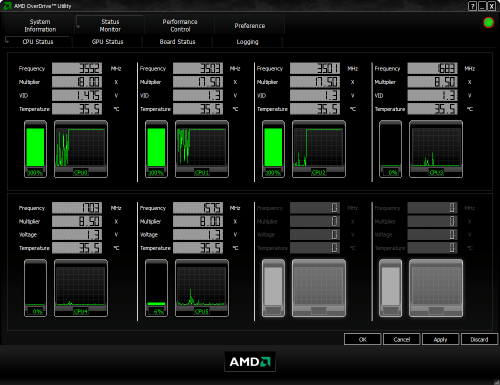Click the AMD OverDrive title bar icon
This screenshot has width=500, height=385.
(x=7, y=6)
